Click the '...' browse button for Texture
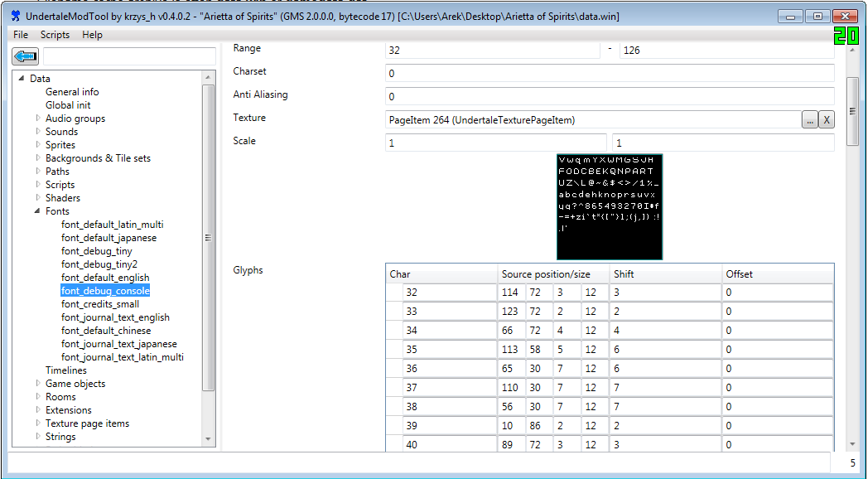Screen dimensions: 868x479 [x=809, y=120]
